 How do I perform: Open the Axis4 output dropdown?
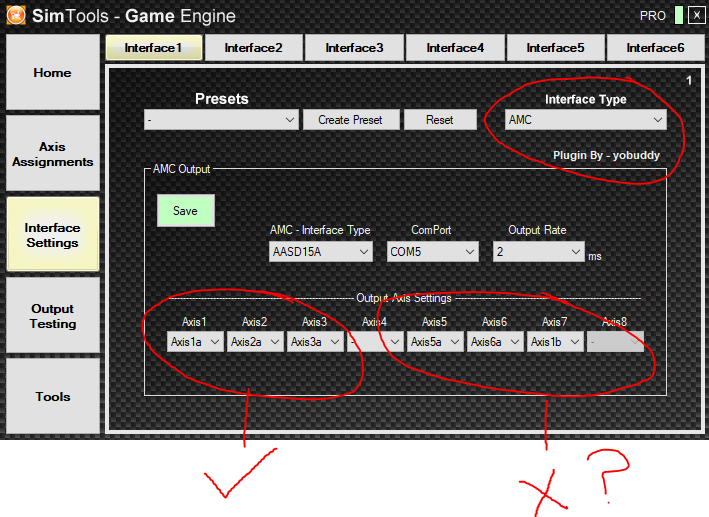(x=375, y=342)
